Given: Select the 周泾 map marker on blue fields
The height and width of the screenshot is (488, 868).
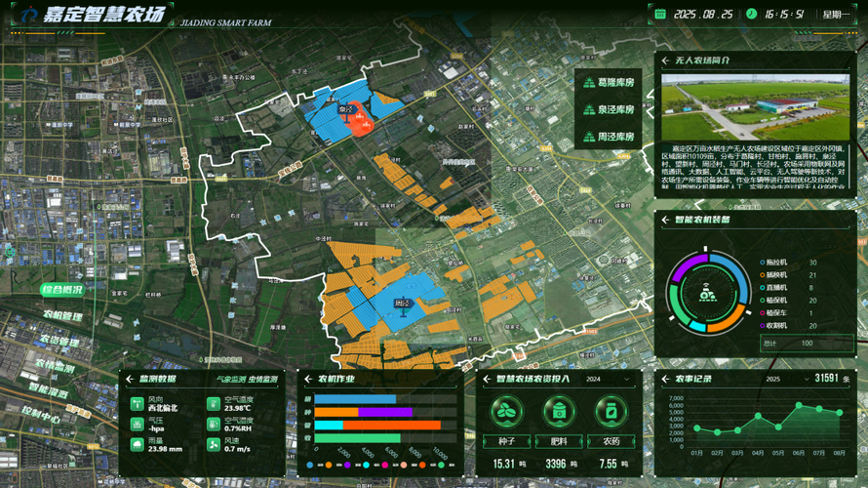Looking at the screenshot, I should click(403, 305).
